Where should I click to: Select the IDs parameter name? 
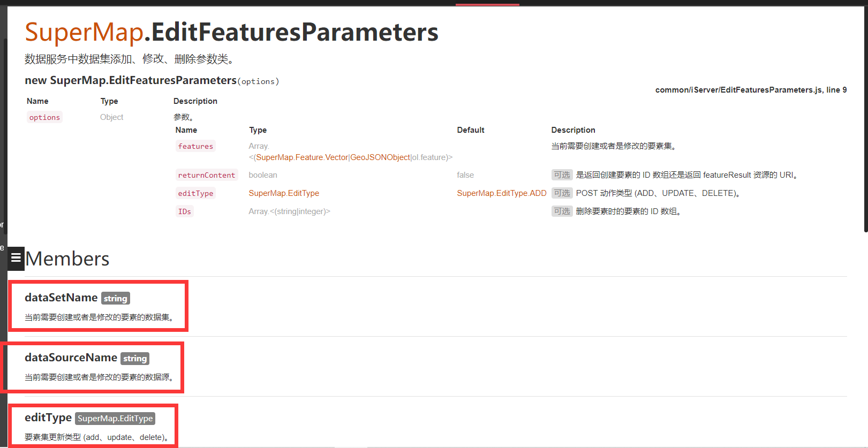click(x=184, y=211)
